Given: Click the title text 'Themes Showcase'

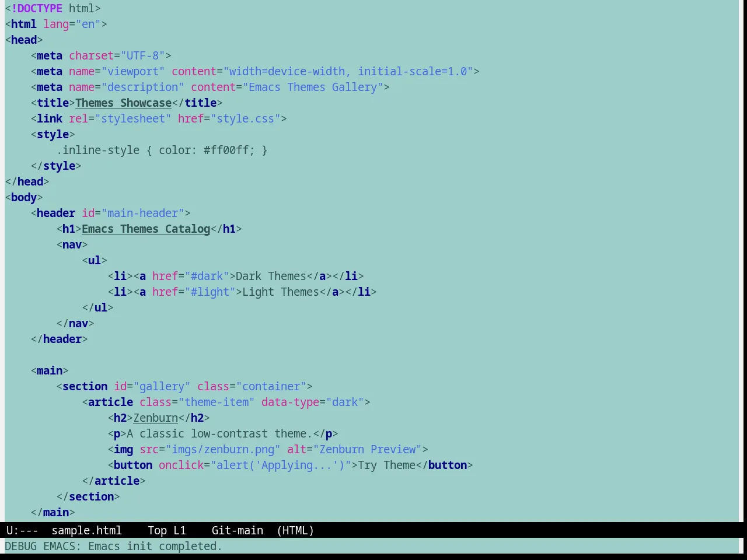Looking at the screenshot, I should [x=123, y=103].
